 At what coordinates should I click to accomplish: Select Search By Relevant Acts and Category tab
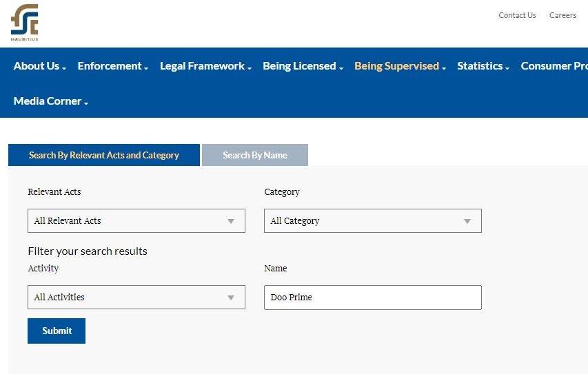(x=104, y=155)
